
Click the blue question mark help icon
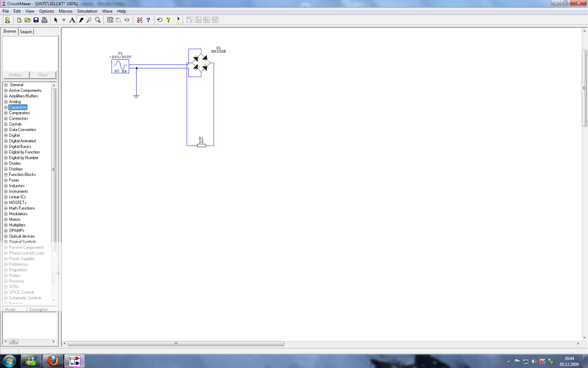coord(148,20)
